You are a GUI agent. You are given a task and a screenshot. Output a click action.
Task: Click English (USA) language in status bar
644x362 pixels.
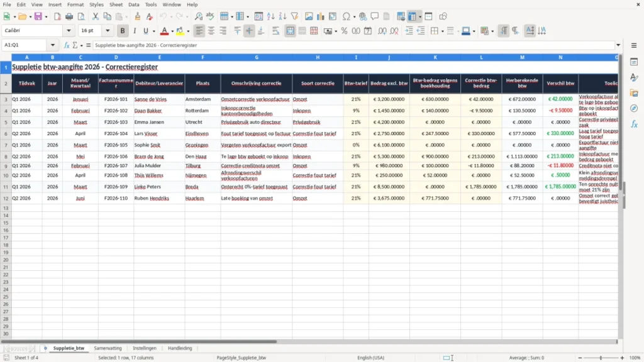click(x=371, y=358)
